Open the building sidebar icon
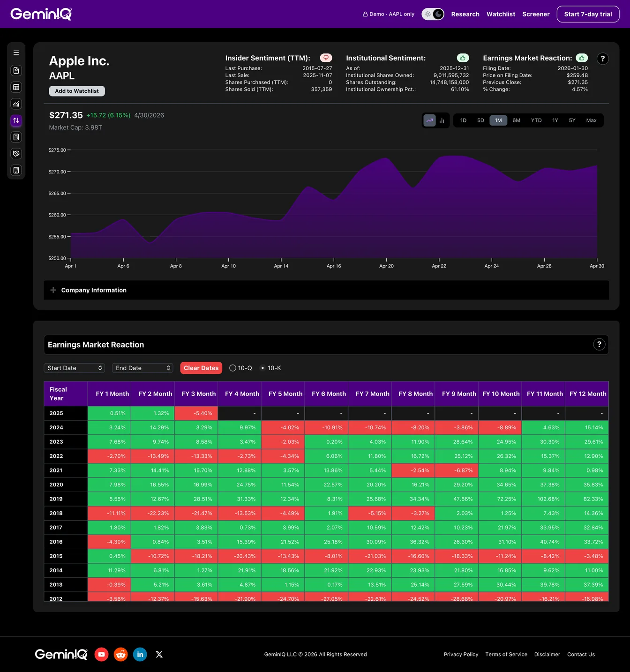Screen dimensions: 630x672 16,171
